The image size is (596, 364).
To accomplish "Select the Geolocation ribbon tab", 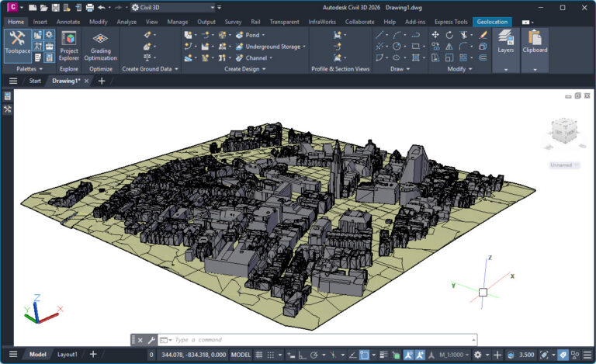I will click(492, 22).
